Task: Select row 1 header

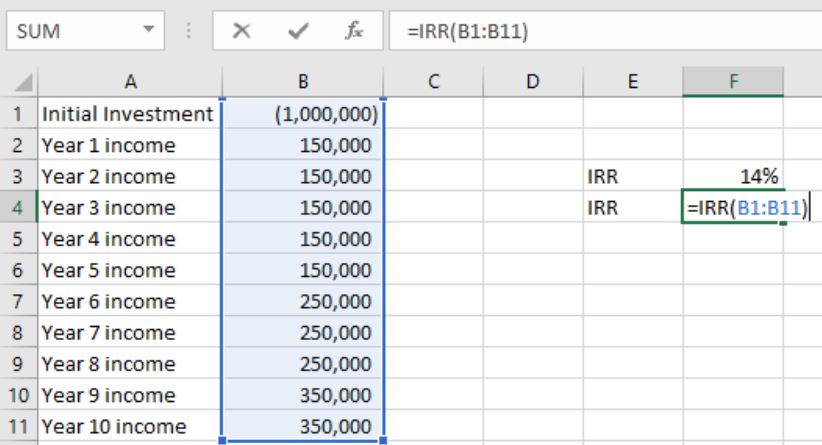Action: click(x=18, y=114)
